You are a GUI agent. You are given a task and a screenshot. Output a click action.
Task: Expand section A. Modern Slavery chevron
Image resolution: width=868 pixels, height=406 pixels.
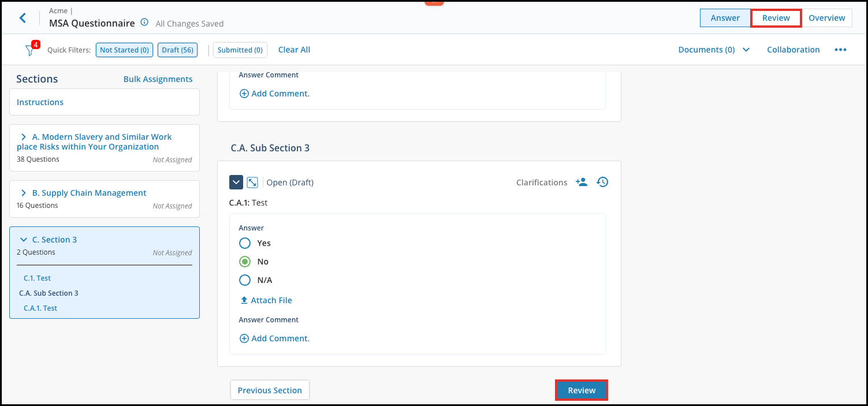tap(24, 137)
